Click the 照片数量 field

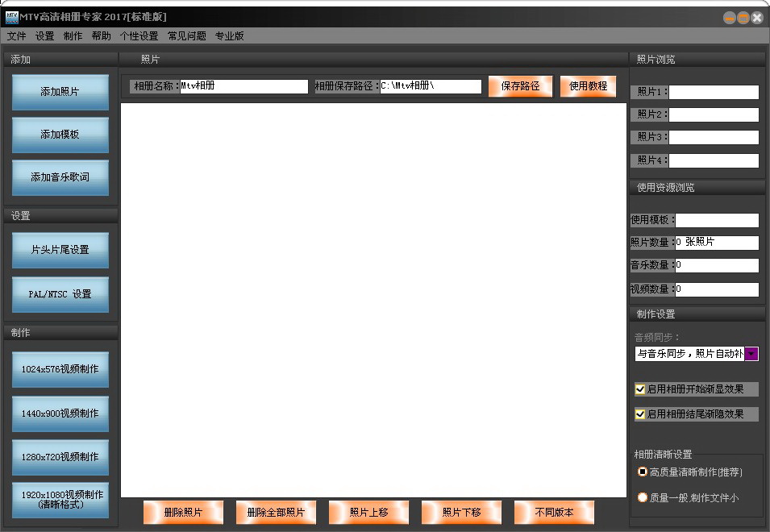[717, 243]
